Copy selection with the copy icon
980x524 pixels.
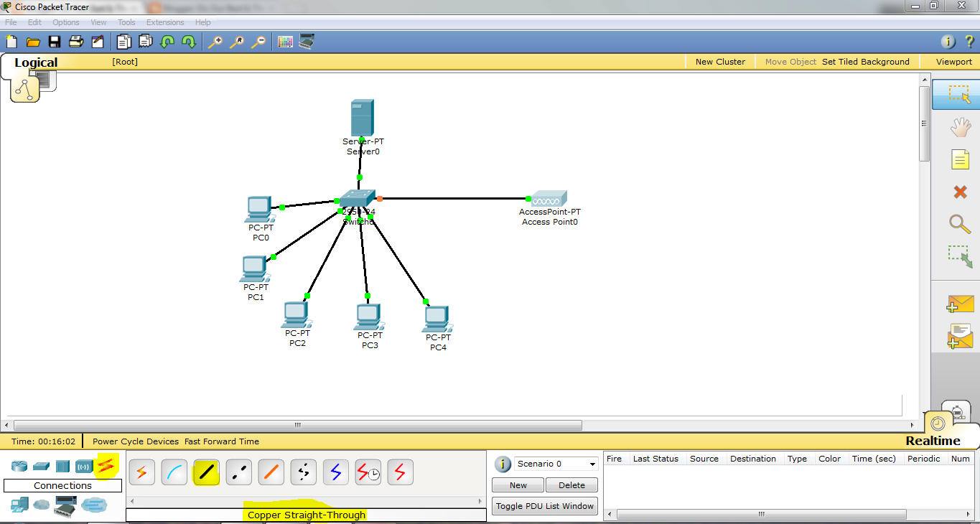[x=124, y=42]
